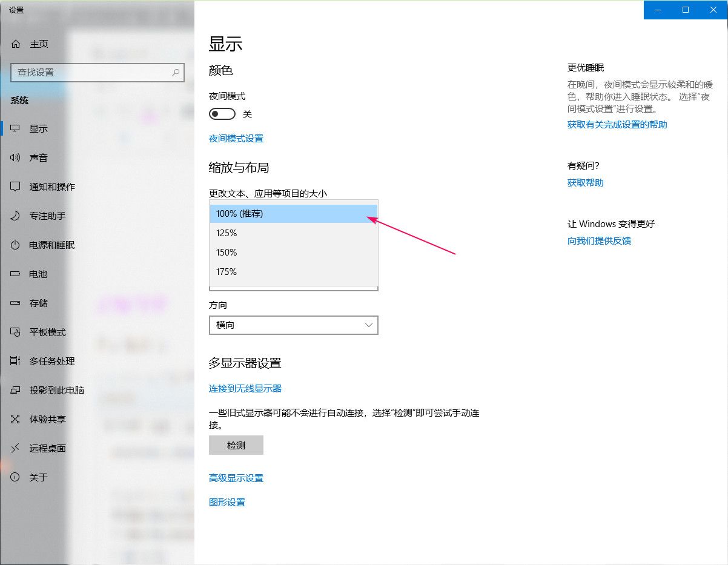Maximize the 设置 window
The image size is (728, 565).
(686, 10)
